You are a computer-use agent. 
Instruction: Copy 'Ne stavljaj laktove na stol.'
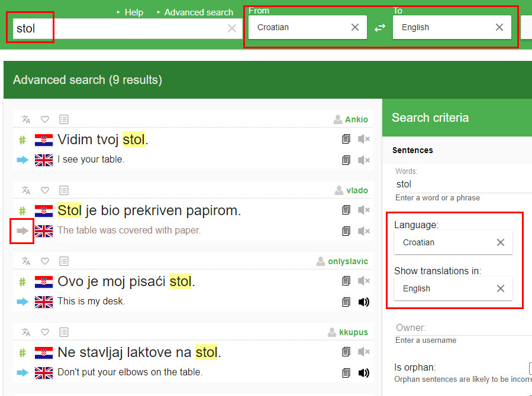pos(346,352)
